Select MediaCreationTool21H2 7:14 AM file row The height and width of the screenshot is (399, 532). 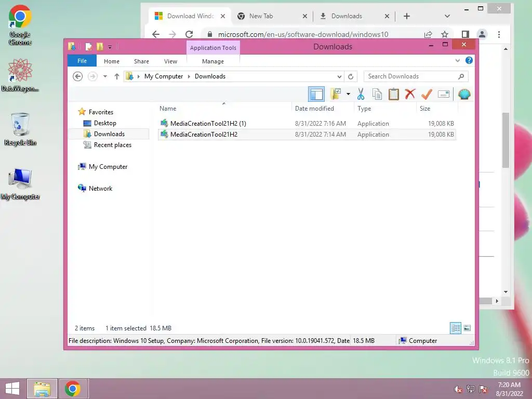307,135
